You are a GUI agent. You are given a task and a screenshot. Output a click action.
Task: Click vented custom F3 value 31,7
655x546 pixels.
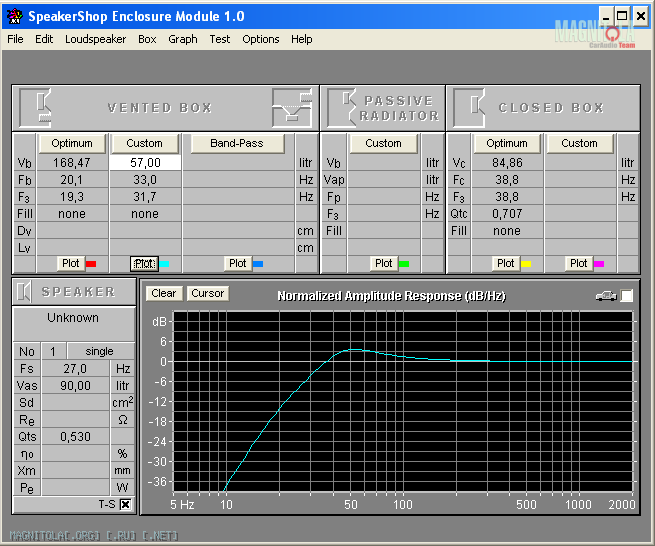pos(145,197)
